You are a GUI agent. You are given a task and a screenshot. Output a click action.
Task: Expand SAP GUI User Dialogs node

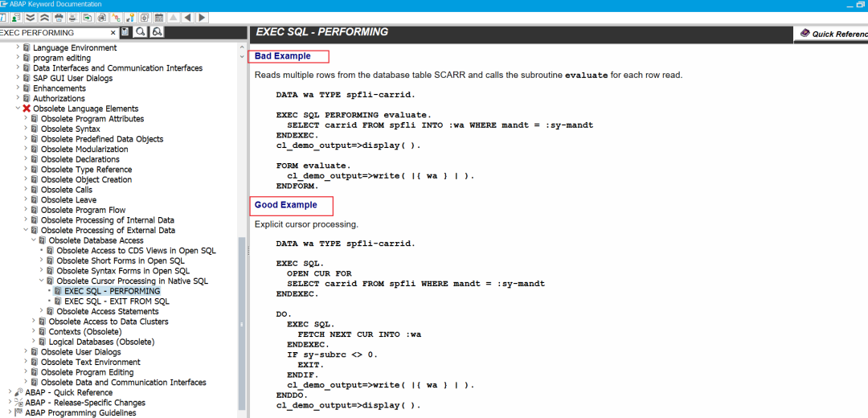click(18, 78)
